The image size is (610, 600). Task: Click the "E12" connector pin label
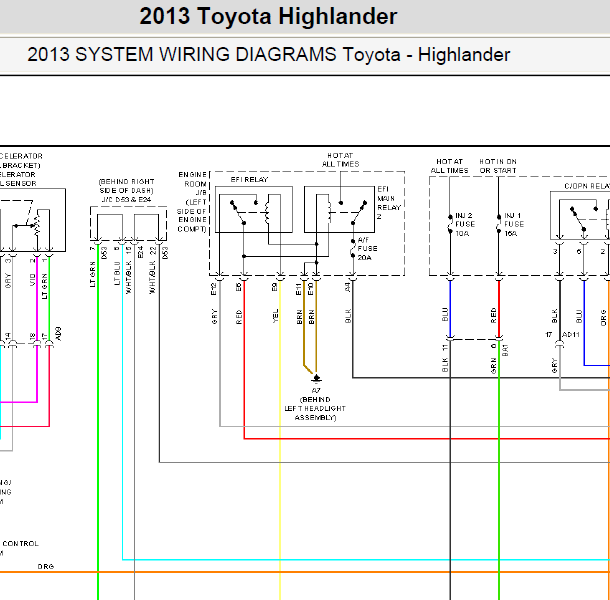click(214, 289)
